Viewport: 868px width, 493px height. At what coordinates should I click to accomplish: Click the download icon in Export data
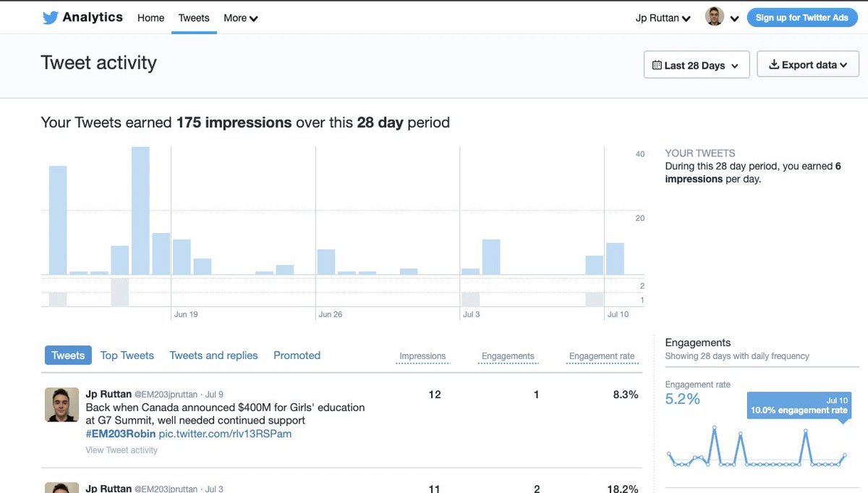(x=773, y=64)
